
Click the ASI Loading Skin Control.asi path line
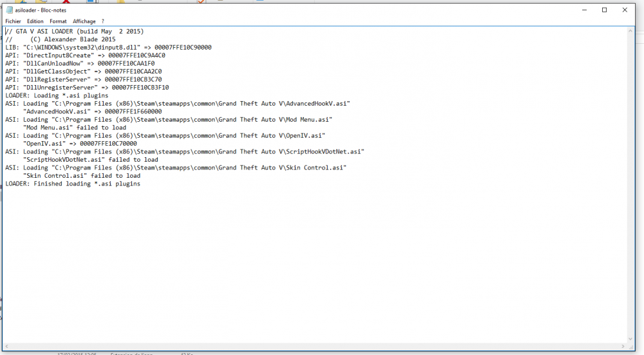(x=176, y=168)
